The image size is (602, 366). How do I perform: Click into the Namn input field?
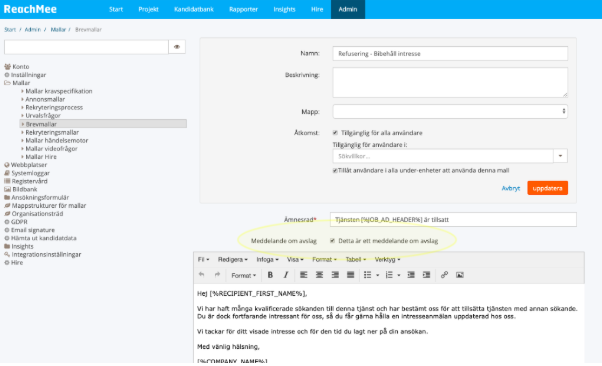(450, 54)
